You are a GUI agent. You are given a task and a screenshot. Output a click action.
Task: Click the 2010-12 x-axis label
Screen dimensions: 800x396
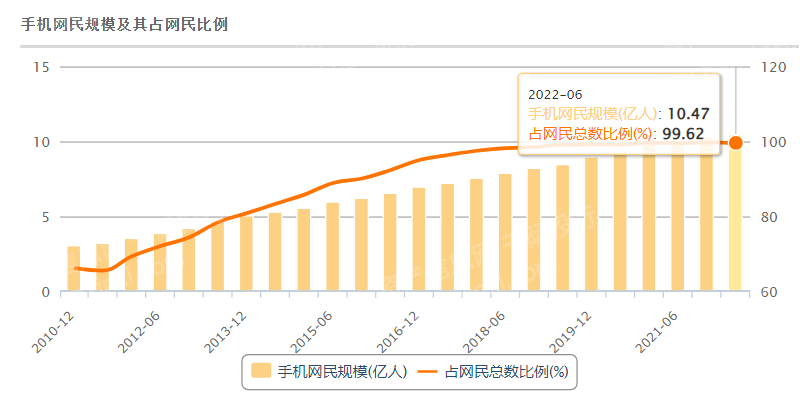(x=54, y=331)
